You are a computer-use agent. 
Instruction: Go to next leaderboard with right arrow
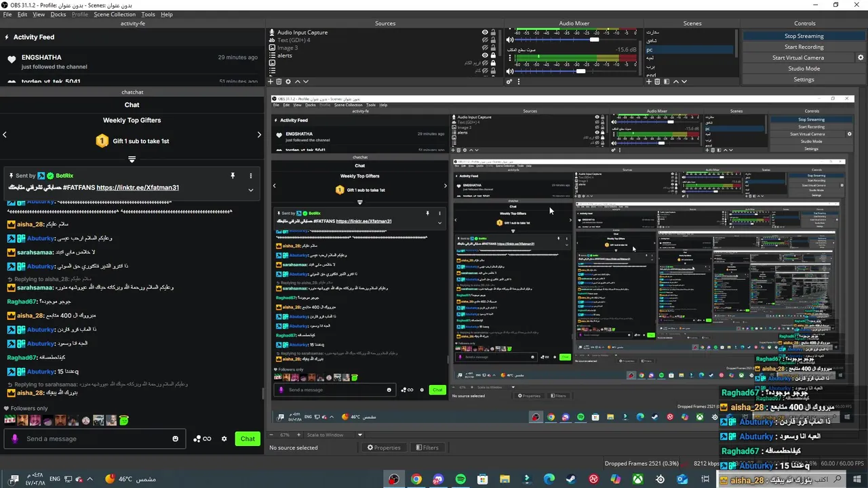pyautogui.click(x=258, y=135)
